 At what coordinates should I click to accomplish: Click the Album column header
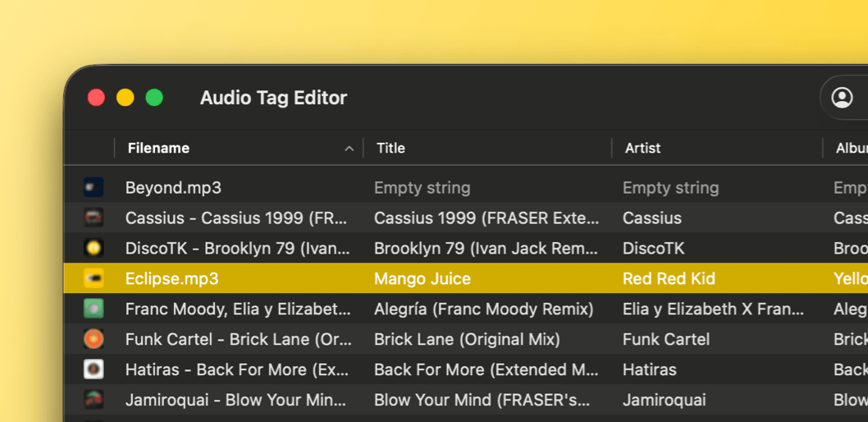tap(850, 148)
